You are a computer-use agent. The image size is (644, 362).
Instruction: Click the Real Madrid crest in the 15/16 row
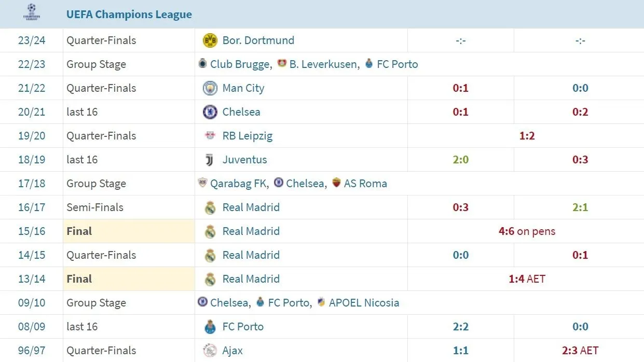click(210, 231)
